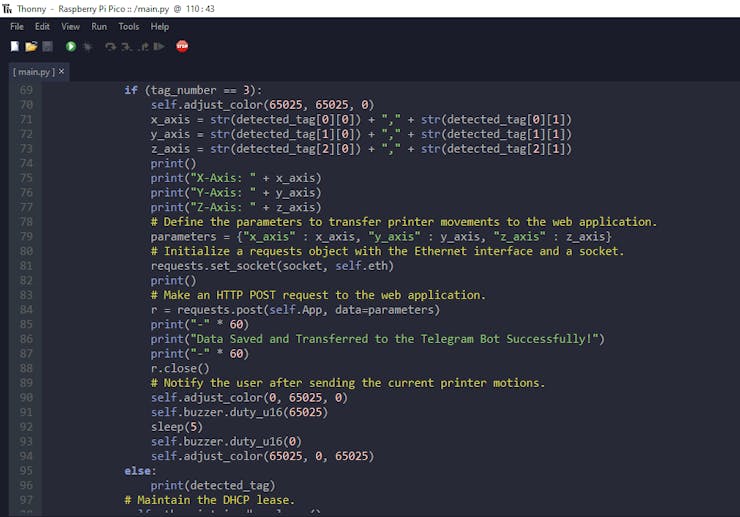
Task: Click 'self.buzzer.duty_u16(65025)' line
Action: (239, 412)
